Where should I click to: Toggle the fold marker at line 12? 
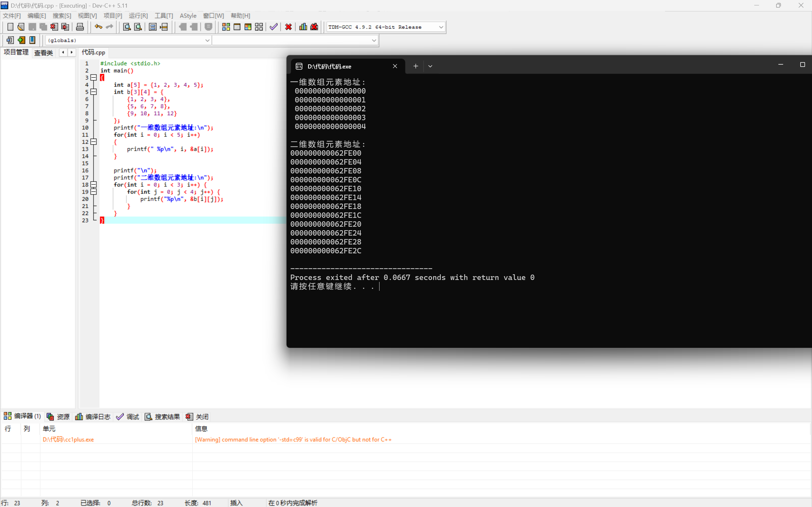coord(94,142)
